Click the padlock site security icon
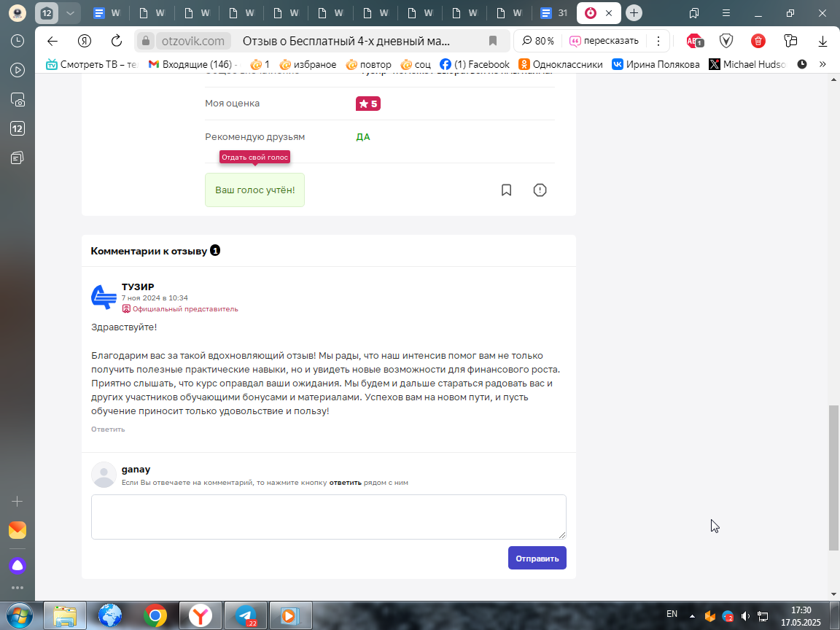 coord(145,42)
